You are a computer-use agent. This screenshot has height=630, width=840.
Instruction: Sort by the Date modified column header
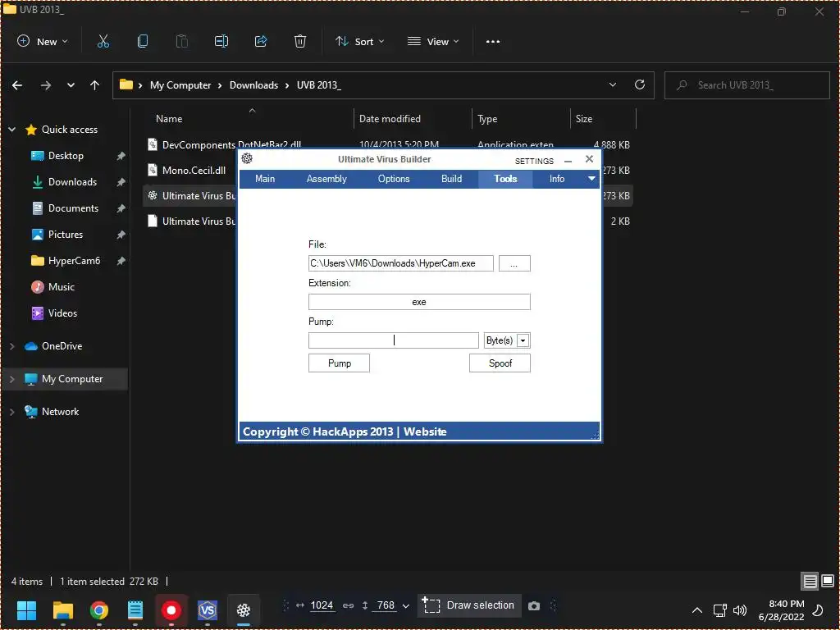pos(390,119)
